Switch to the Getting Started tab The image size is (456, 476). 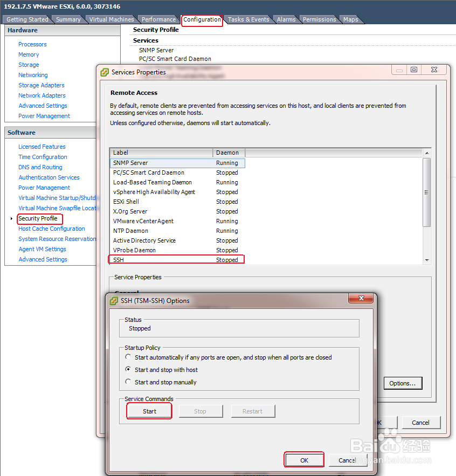[27, 19]
